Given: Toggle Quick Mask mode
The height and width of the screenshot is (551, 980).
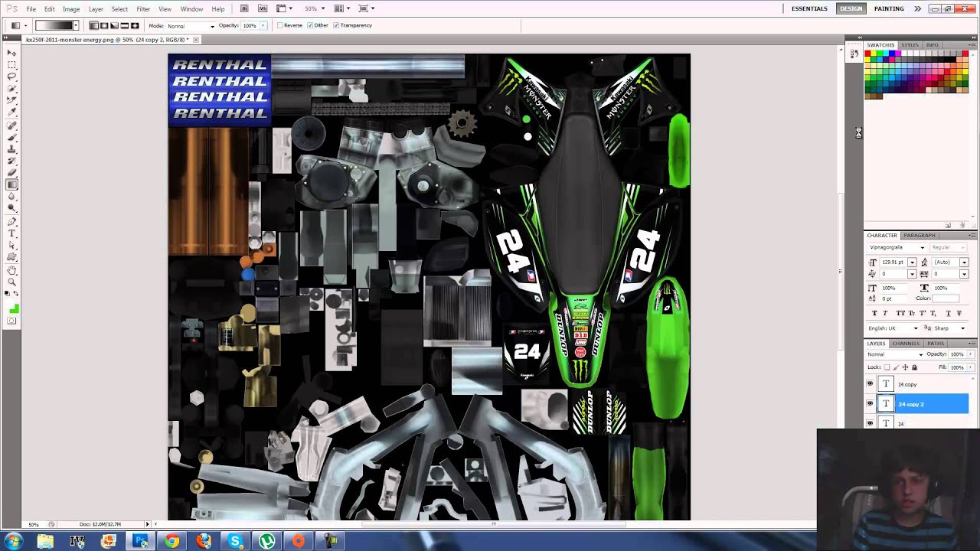Looking at the screenshot, I should (11, 321).
